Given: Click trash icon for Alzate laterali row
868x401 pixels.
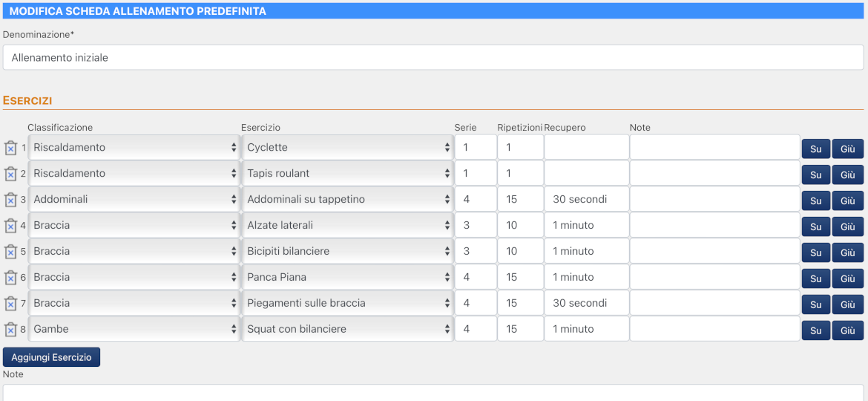Looking at the screenshot, I should tap(10, 226).
